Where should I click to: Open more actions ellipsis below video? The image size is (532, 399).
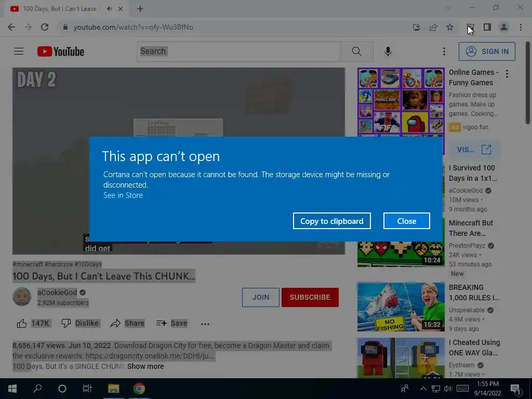(x=205, y=324)
